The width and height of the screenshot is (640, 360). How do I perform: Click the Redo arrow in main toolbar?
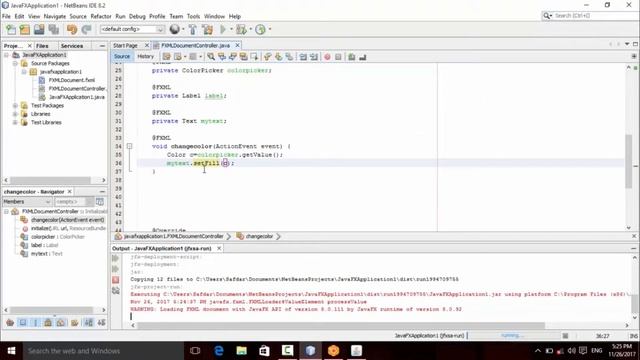tap(86, 29)
